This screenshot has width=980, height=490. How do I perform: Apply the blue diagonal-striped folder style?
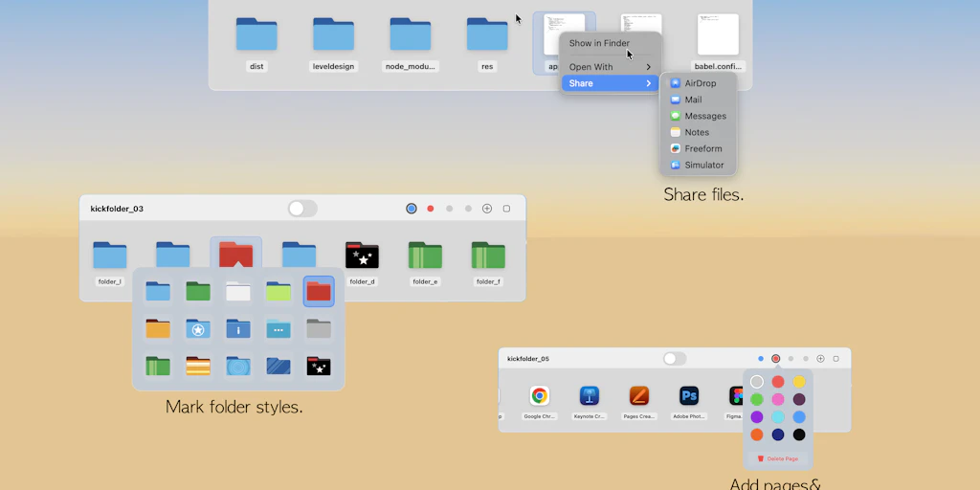pyautogui.click(x=278, y=366)
